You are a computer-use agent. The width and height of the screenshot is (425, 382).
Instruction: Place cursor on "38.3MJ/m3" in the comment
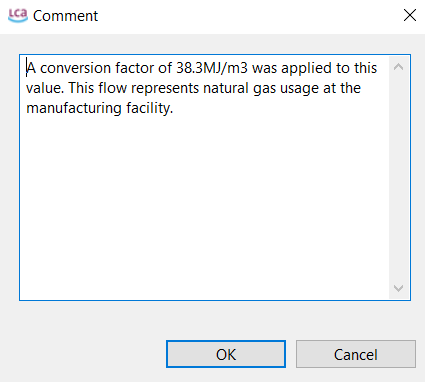(212, 68)
